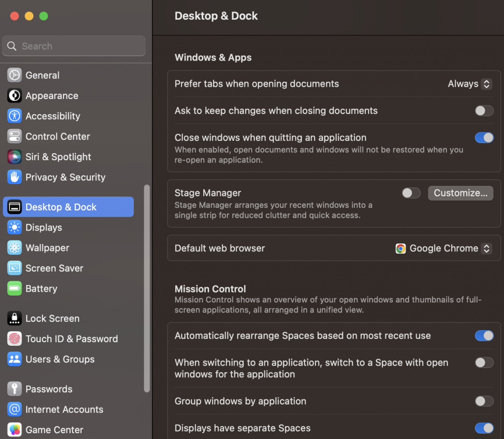Select the General settings icon
The height and width of the screenshot is (439, 504).
coord(13,75)
